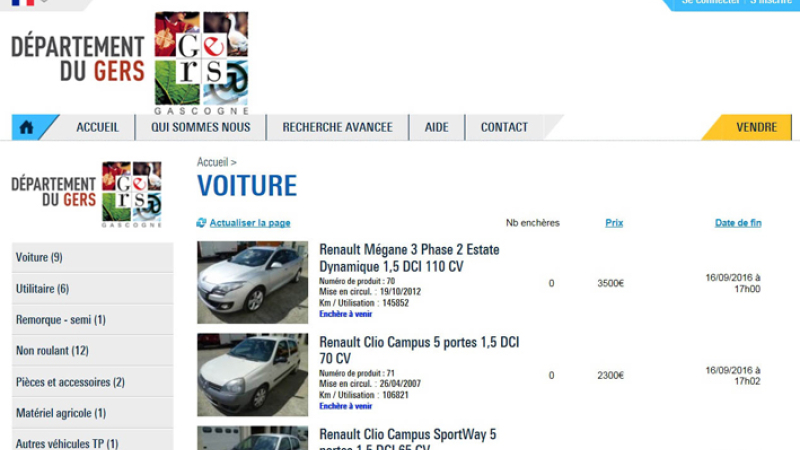Select the Matériel agricole (1) category

tap(92, 413)
